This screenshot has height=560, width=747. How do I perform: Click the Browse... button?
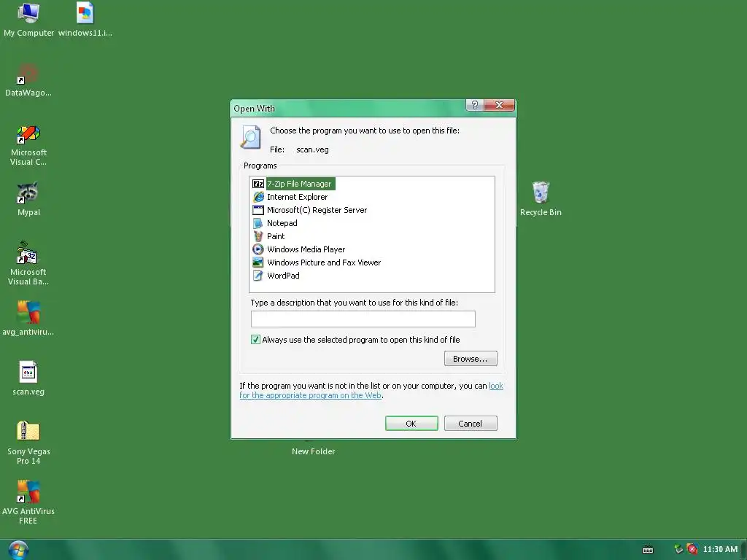471,359
